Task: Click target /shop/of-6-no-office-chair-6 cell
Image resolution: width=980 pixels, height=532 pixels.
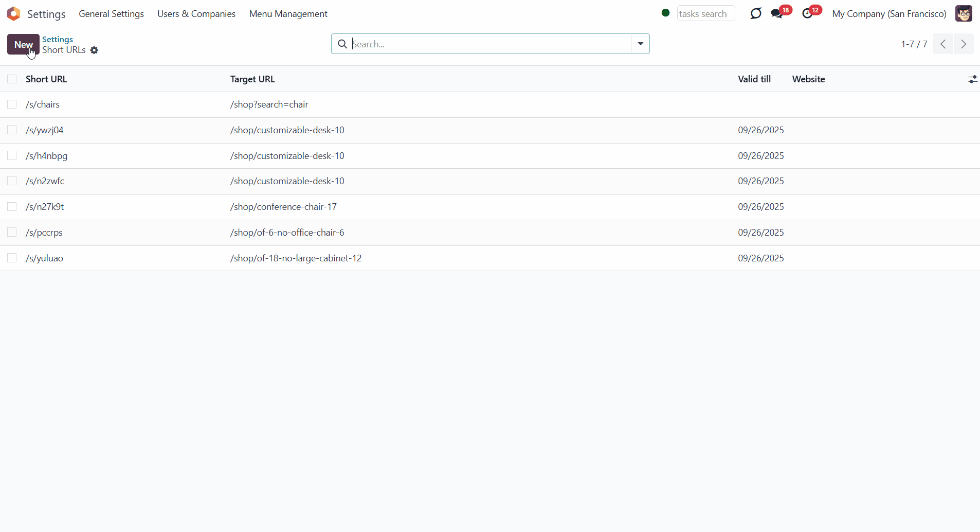Action: pos(287,233)
